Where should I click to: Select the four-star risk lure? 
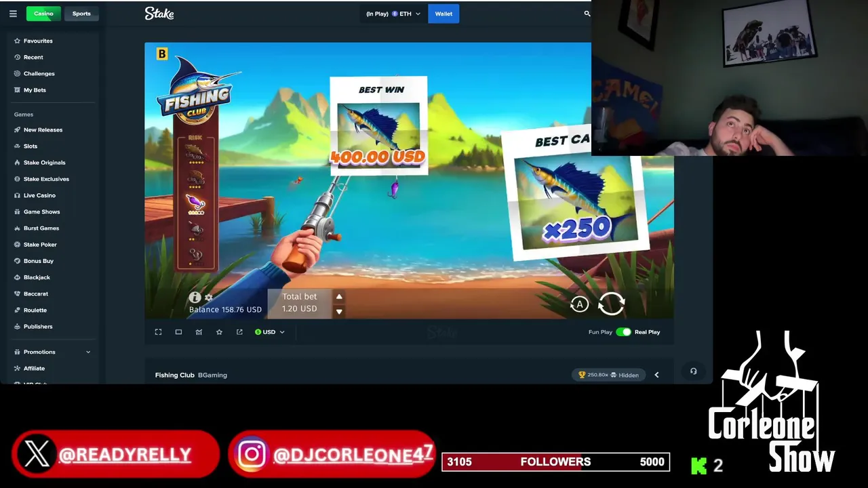coord(195,179)
